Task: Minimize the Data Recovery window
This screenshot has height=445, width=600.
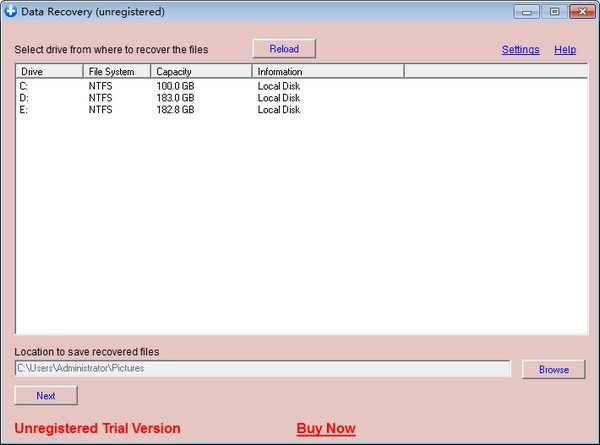Action: (x=529, y=12)
